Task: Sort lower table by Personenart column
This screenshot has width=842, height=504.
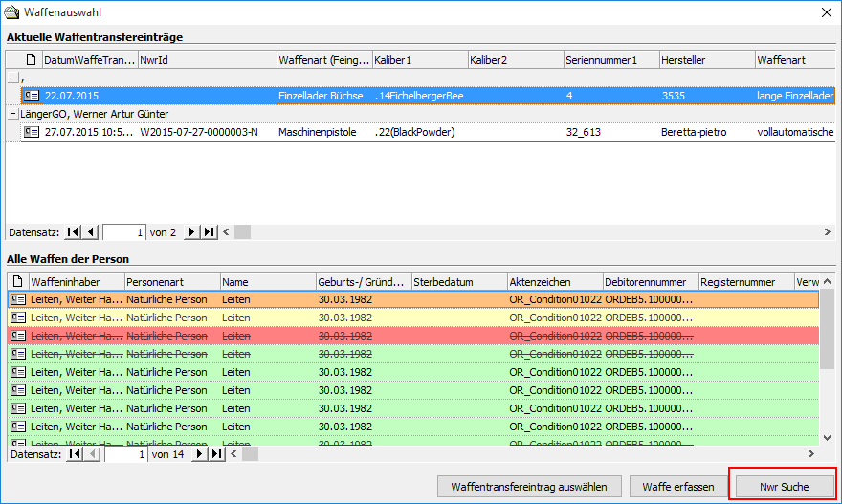Action: (172, 282)
